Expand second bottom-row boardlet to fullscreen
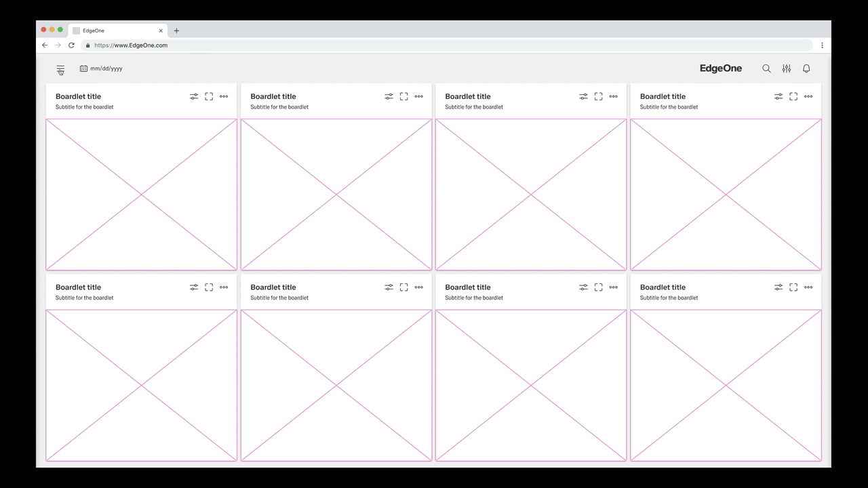Viewport: 868px width, 488px height. click(x=403, y=287)
